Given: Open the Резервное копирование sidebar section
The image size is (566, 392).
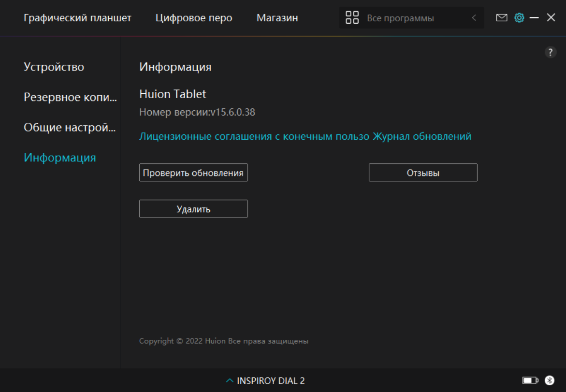Looking at the screenshot, I should click(x=70, y=97).
